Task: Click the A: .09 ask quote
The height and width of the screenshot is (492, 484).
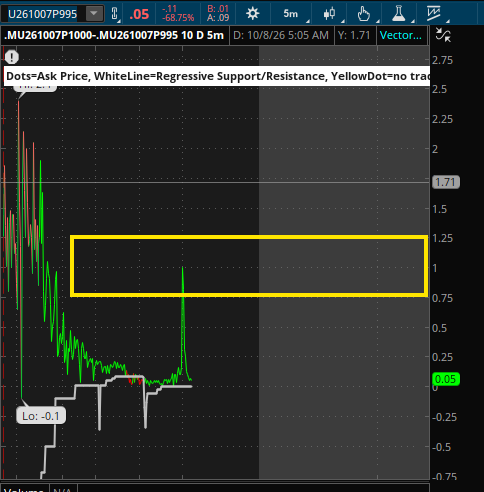Action: tap(218, 18)
